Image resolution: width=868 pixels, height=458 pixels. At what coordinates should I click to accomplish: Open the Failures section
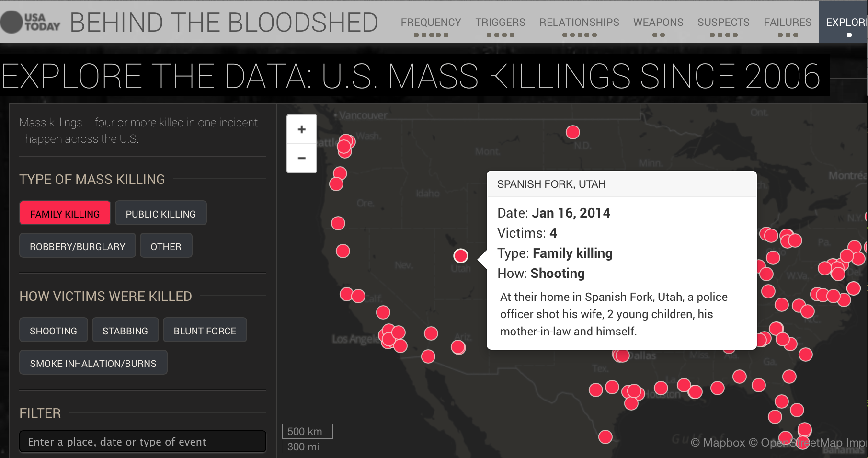tap(788, 23)
